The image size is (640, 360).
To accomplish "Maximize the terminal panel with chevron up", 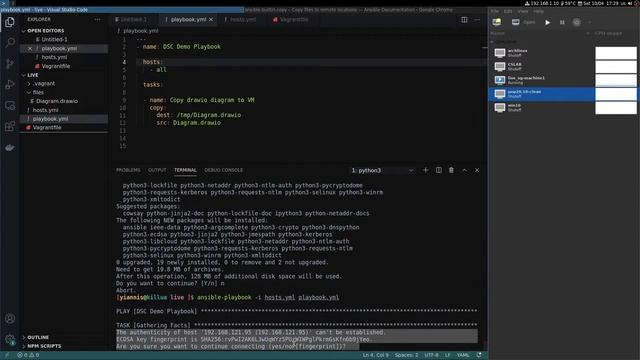I will (464, 170).
